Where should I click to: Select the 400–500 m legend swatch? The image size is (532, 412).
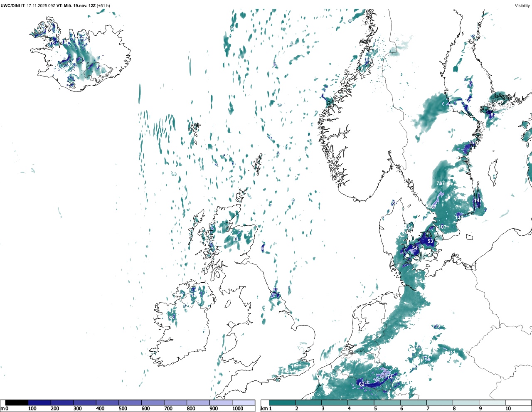[107, 402]
